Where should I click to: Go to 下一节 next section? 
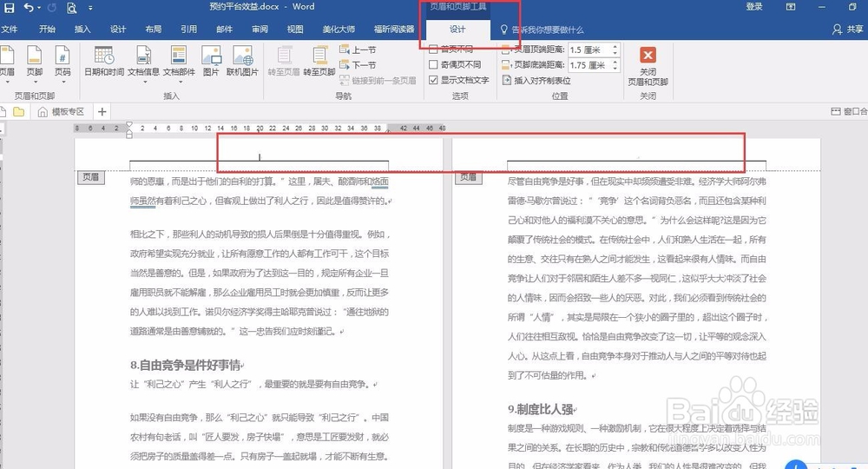point(358,65)
